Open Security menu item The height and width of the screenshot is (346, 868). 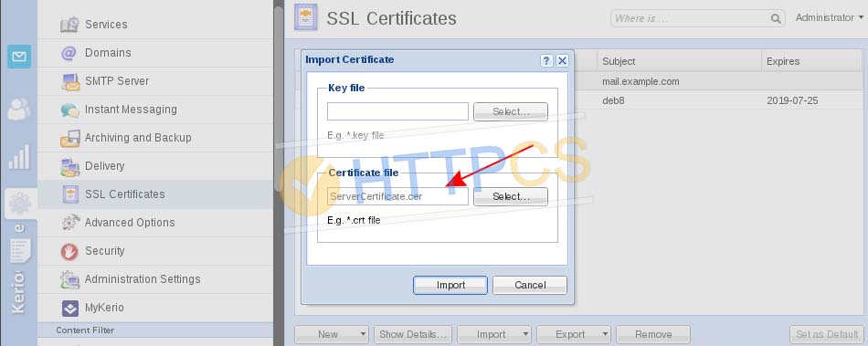tap(105, 251)
